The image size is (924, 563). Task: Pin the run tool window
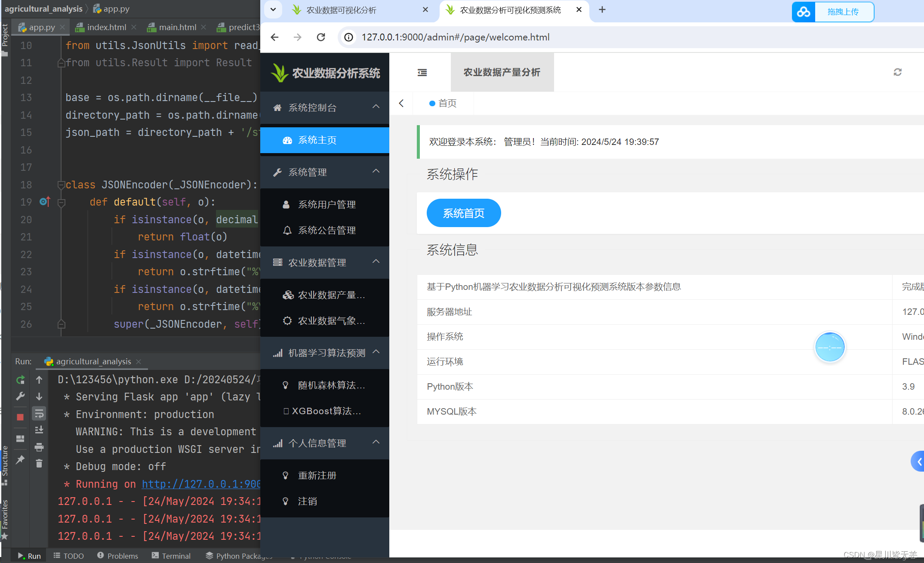pos(20,459)
